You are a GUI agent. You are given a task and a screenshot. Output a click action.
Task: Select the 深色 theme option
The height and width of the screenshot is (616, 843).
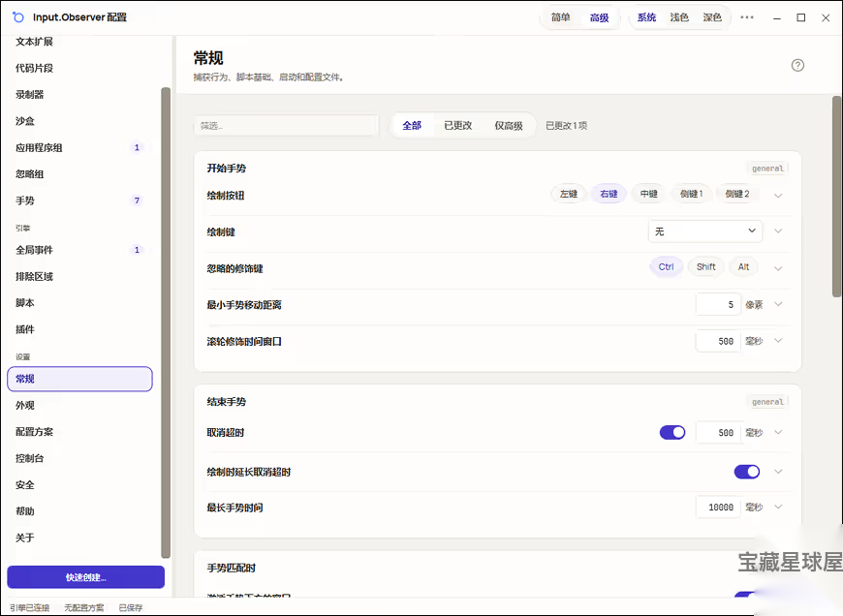(x=712, y=17)
